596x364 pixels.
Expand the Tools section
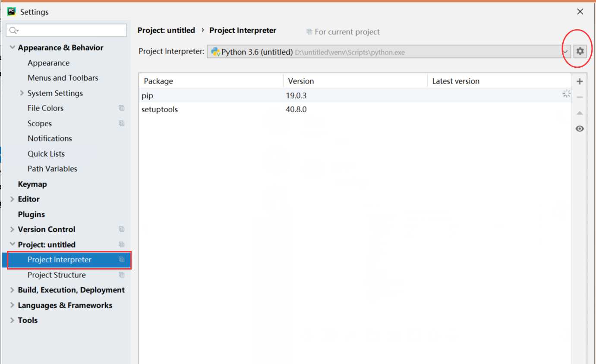point(12,320)
